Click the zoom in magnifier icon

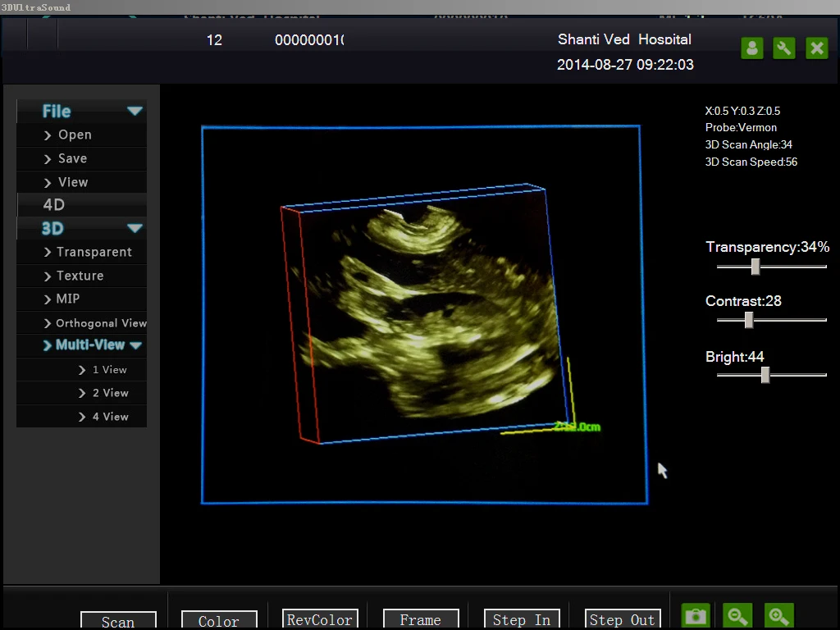tap(778, 616)
